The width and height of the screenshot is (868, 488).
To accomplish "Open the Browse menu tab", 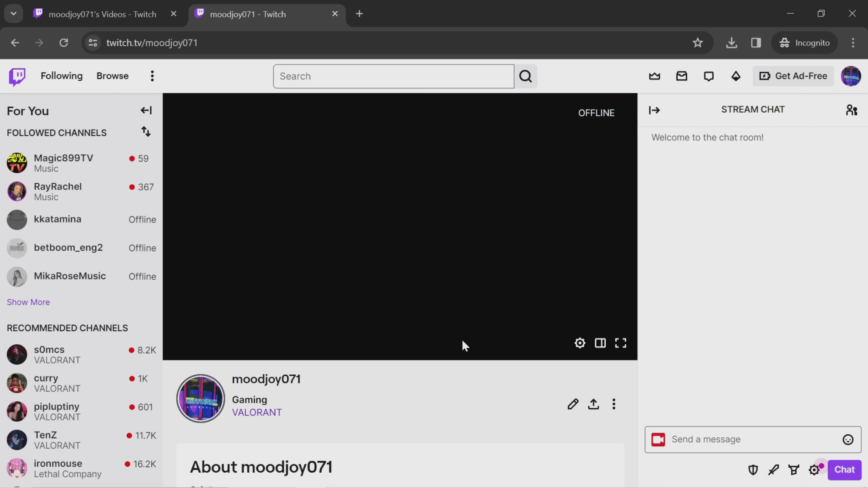I will (113, 76).
